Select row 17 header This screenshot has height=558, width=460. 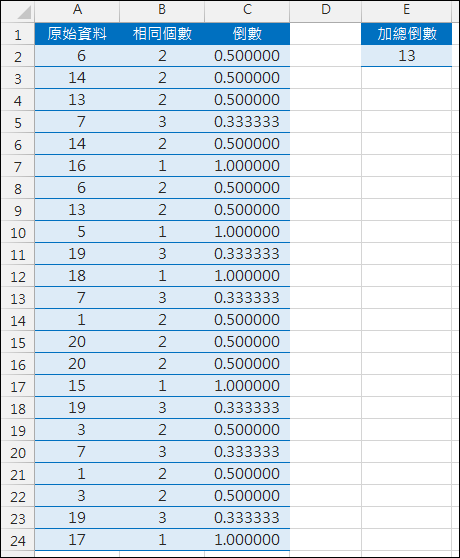pyautogui.click(x=18, y=386)
